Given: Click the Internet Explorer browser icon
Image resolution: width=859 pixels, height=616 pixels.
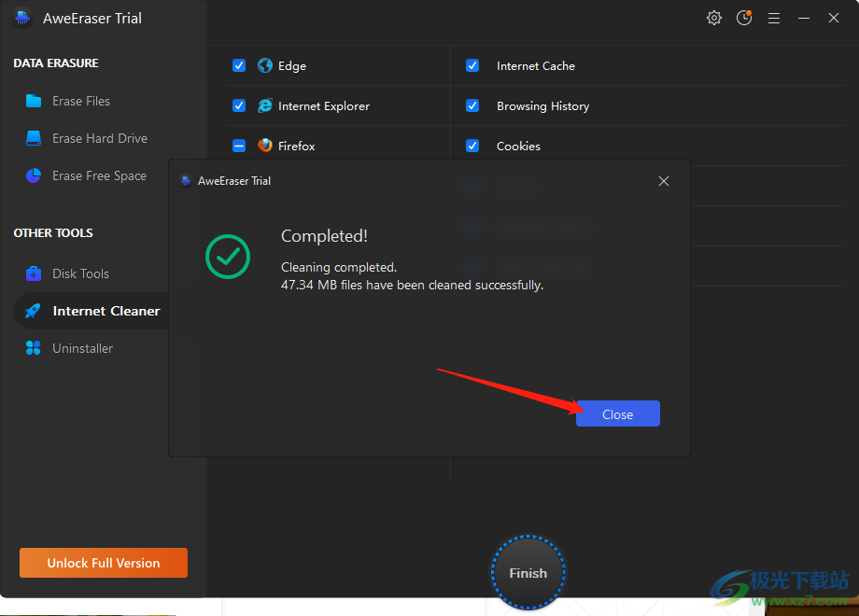Looking at the screenshot, I should click(265, 105).
